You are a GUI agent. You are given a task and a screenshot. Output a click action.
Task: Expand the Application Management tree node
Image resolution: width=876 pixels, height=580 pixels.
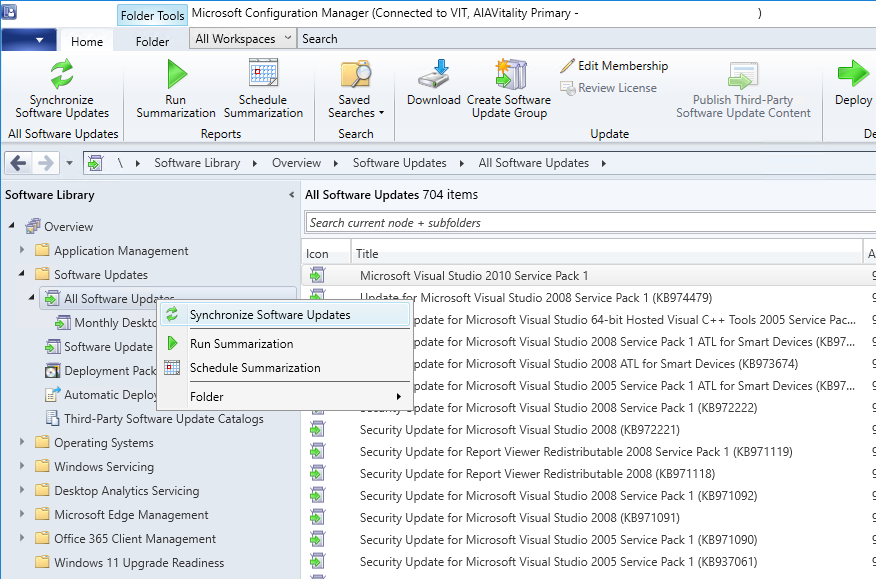coord(22,250)
